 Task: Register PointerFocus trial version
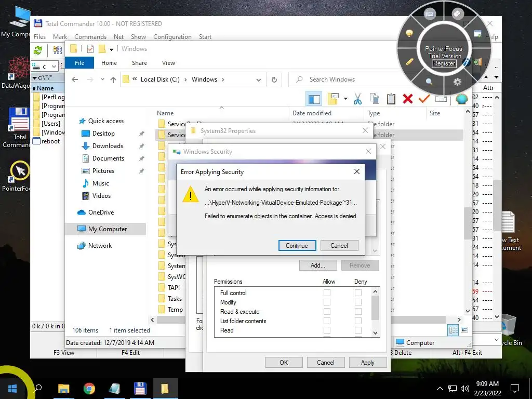444,63
